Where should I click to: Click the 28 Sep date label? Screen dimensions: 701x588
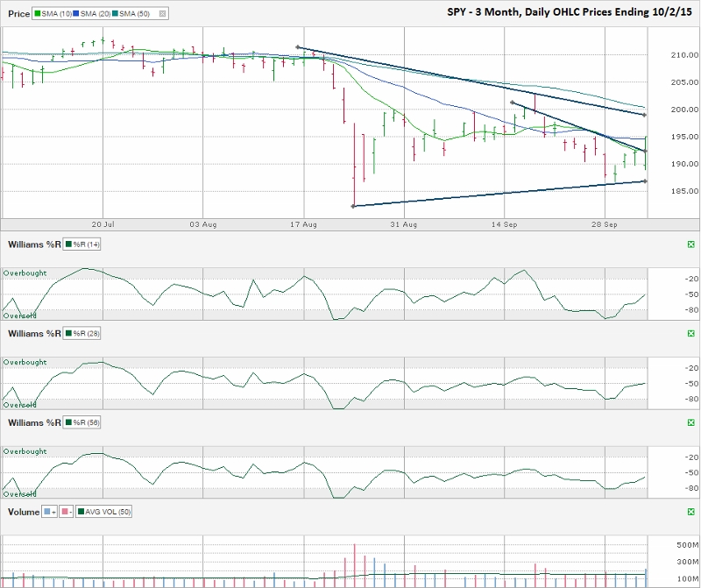(x=605, y=224)
